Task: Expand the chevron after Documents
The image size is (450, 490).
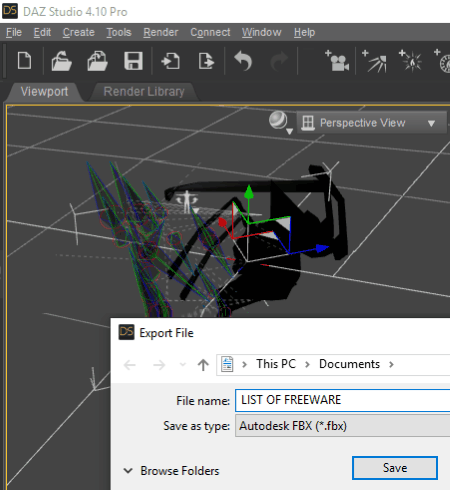Action: (391, 365)
